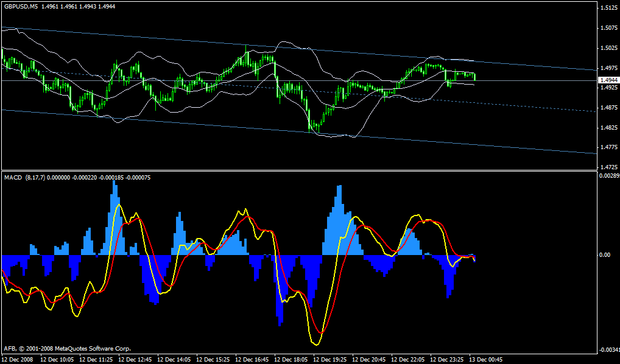Click the 1.4825 price axis label
The width and height of the screenshot is (620, 364).
click(608, 128)
